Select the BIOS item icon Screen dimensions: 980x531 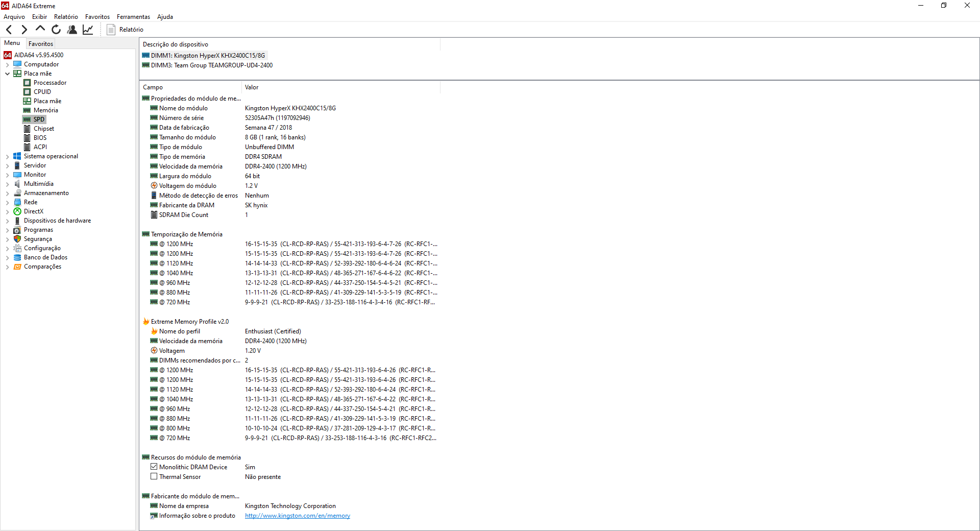27,138
